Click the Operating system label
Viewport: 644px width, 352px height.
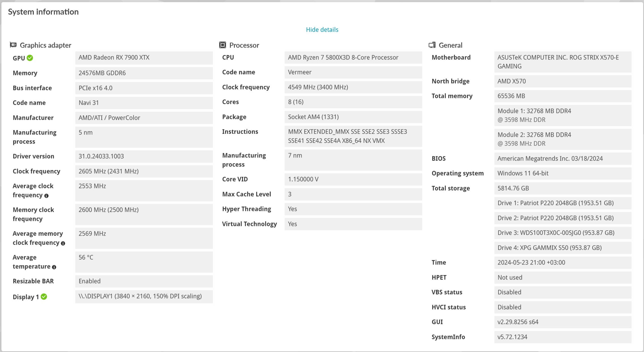click(457, 173)
